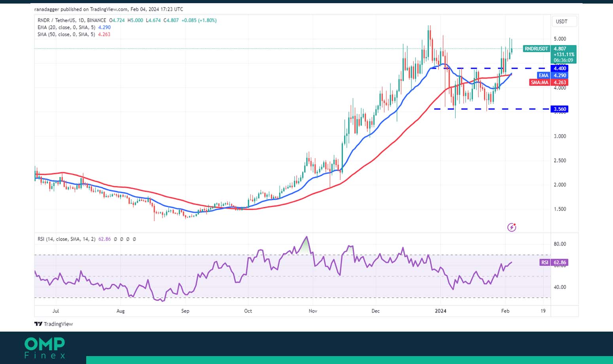Click the L4.674 low value
This screenshot has height=364, width=613.
pyautogui.click(x=153, y=20)
